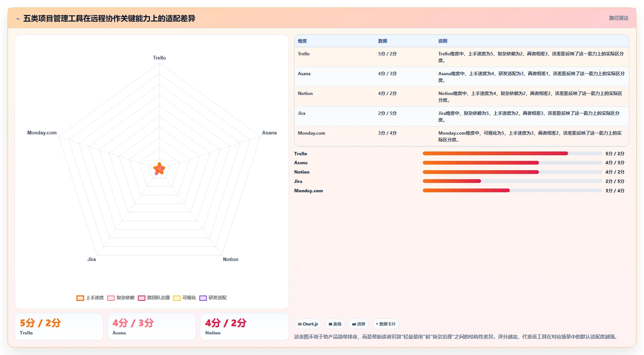Click the 2分 / 5分 score beside Jira progress bar
Viewport: 644px width, 355px height.
point(615,181)
